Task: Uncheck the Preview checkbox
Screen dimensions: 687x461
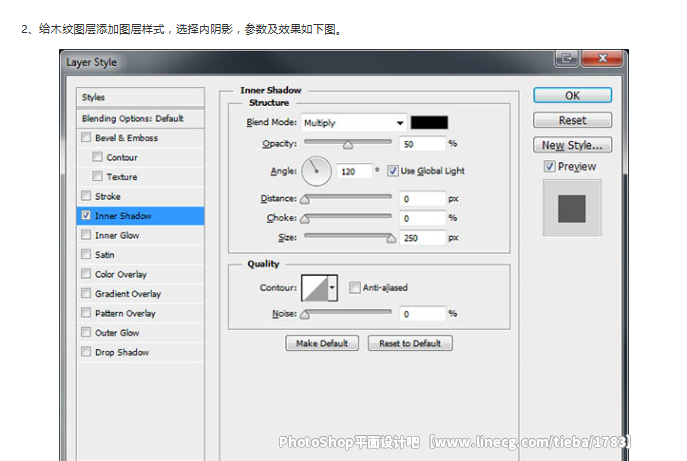Action: click(549, 167)
